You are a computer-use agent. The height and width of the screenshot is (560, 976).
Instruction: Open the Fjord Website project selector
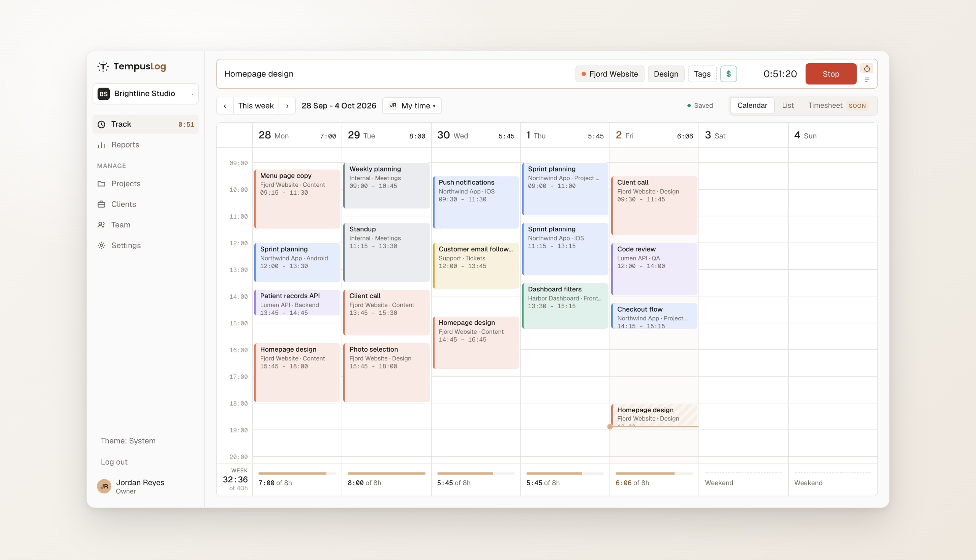(610, 74)
